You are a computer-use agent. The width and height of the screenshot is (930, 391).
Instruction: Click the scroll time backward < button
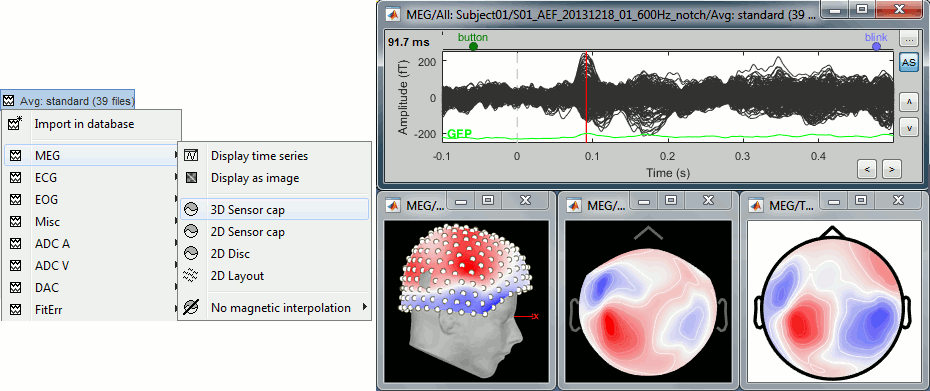[x=867, y=170]
